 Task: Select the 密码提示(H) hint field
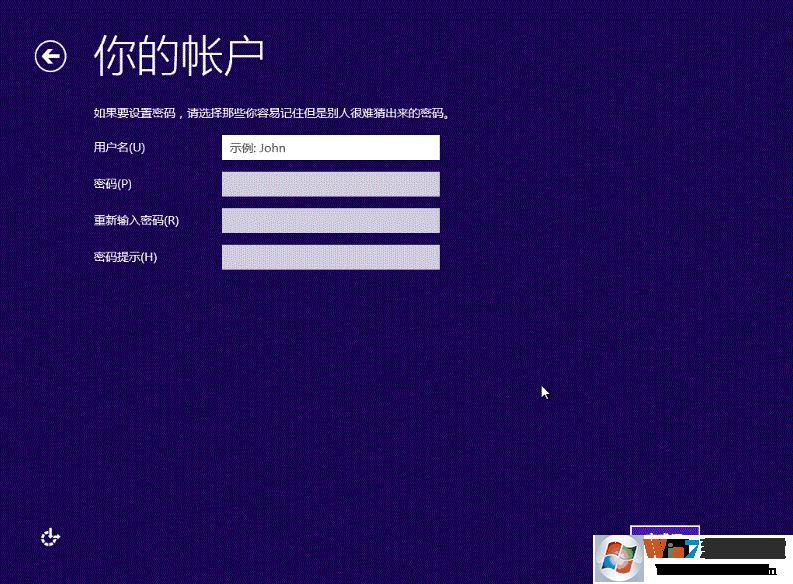pos(331,257)
